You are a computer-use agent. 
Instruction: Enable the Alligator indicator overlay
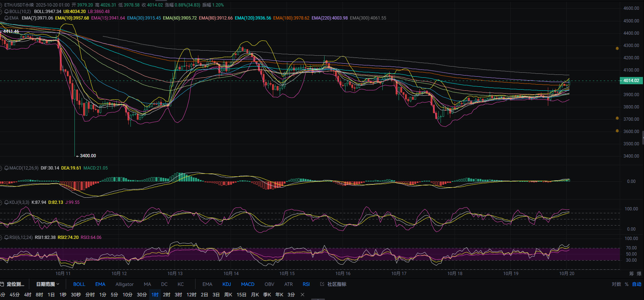(124, 284)
